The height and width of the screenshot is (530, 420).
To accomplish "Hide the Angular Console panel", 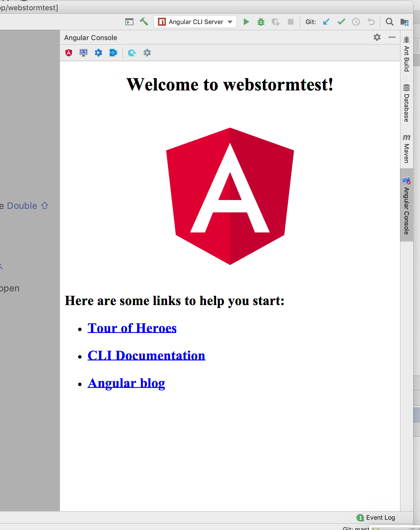I will click(392, 37).
